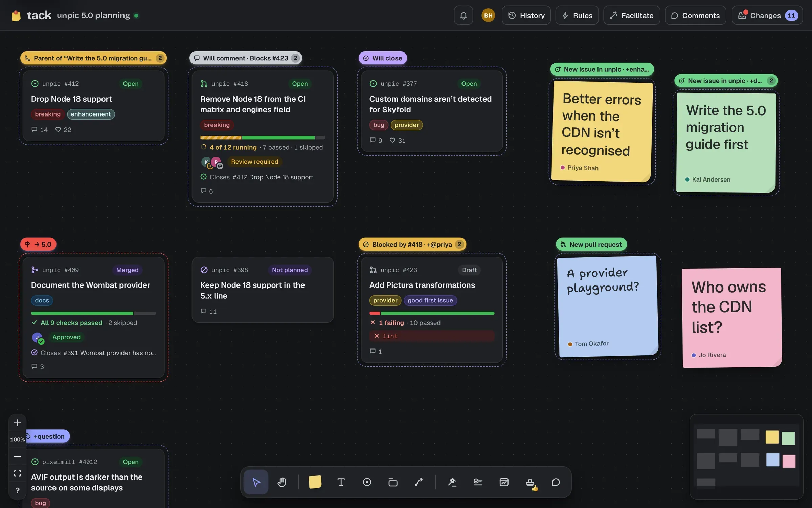Open Changes with 11 pending
This screenshot has height=508, width=812.
(x=767, y=15)
